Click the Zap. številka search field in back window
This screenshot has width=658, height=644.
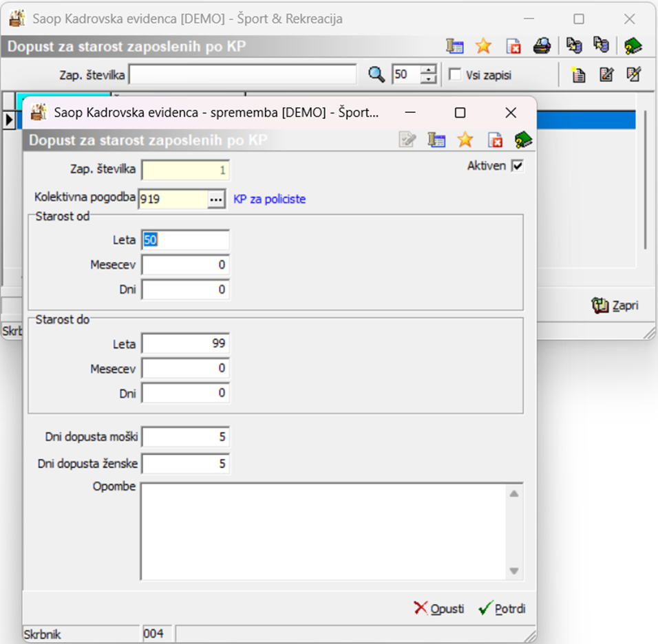(243, 75)
